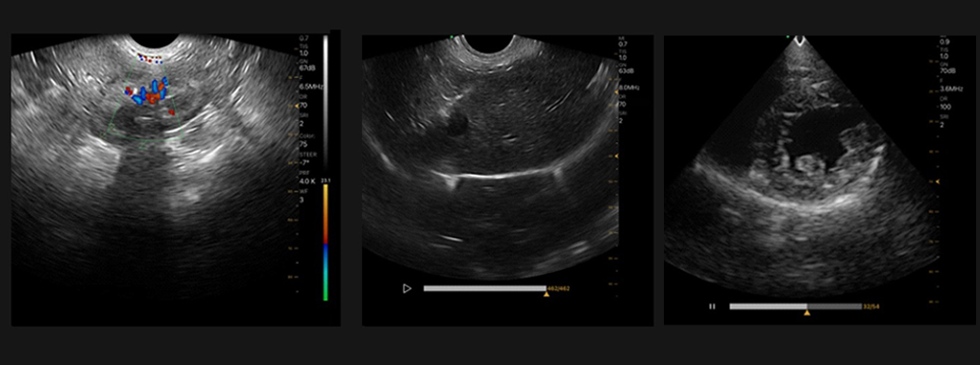
Task: Click the right clip's frame progress bar
Action: (796, 306)
